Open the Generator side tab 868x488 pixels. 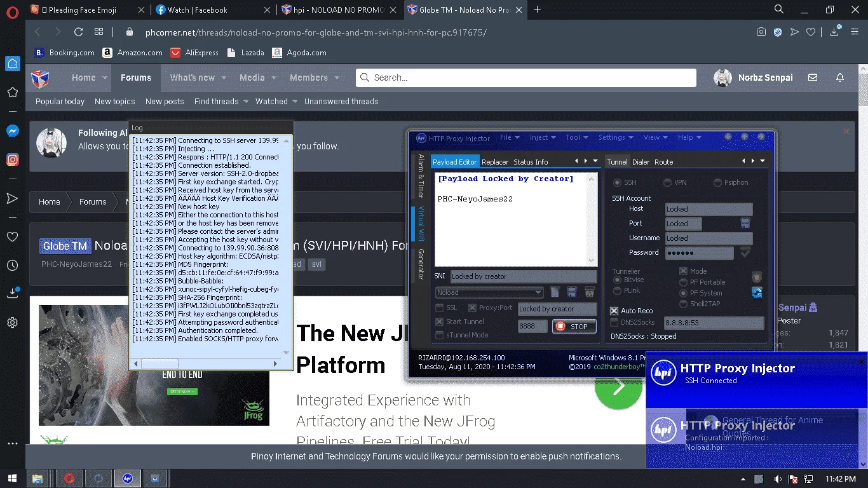[420, 264]
